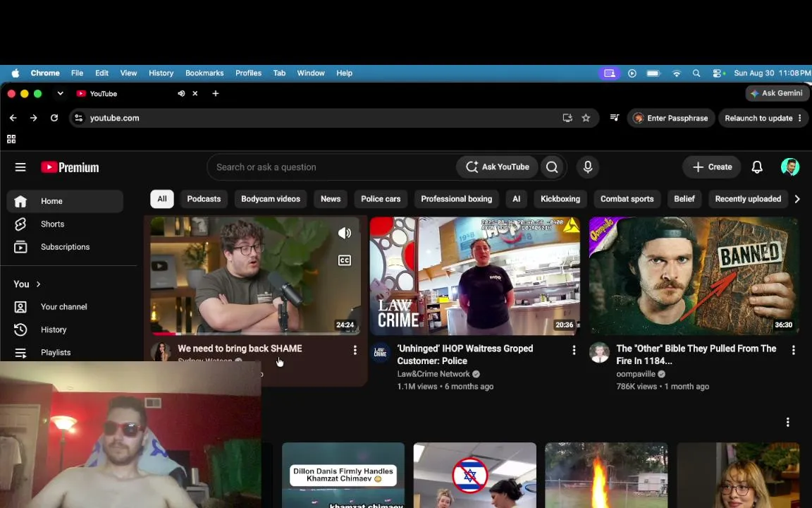Open Playlists in sidebar
The image size is (812, 508).
(66, 352)
